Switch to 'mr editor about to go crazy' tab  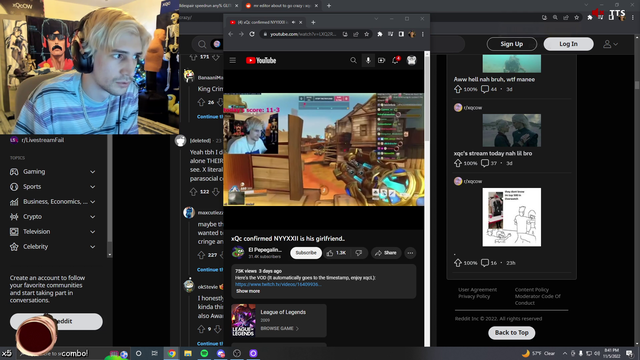coord(281,6)
